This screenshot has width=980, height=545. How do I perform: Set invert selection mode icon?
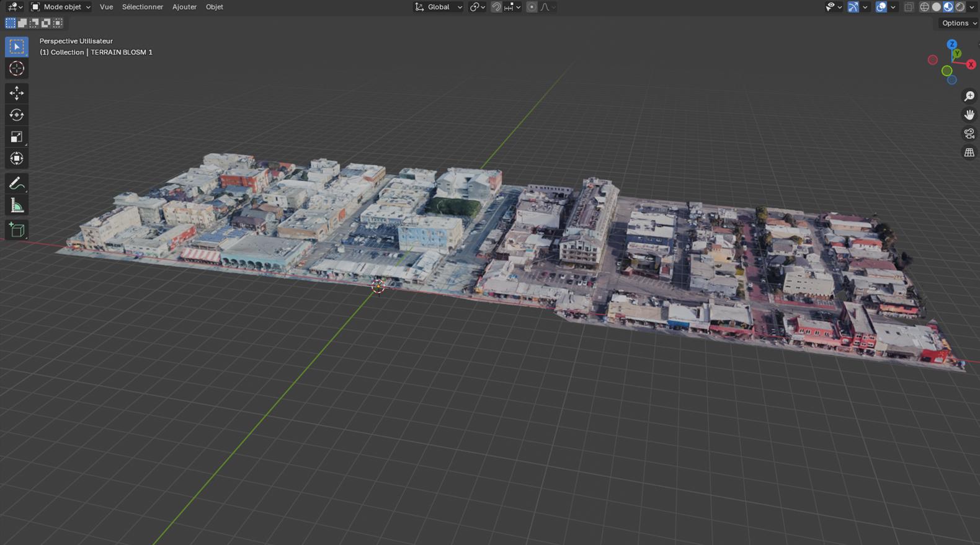click(x=46, y=23)
